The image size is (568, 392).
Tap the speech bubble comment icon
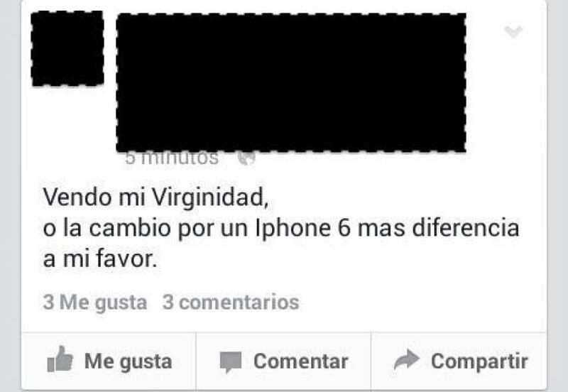point(230,362)
